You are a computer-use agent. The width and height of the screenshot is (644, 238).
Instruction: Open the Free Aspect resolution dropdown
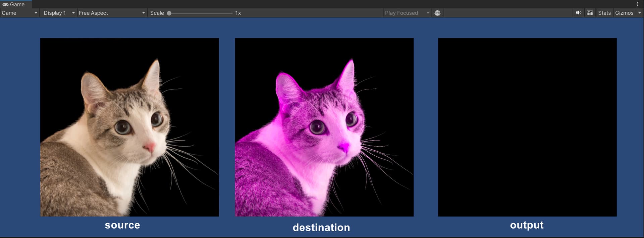pos(112,13)
